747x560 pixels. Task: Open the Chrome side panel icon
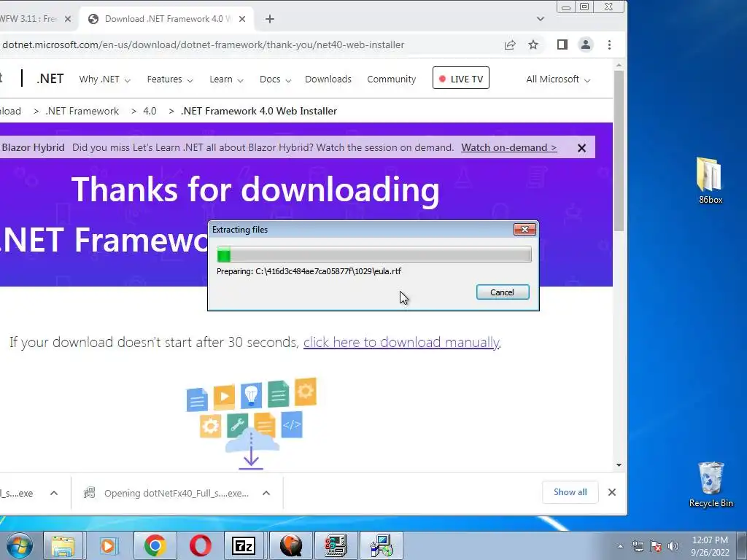tap(562, 44)
